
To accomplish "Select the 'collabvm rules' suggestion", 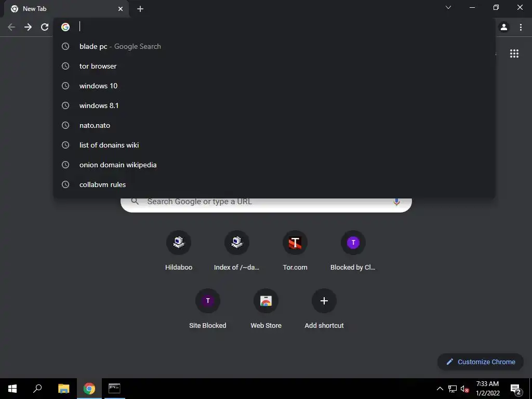I will point(274,184).
